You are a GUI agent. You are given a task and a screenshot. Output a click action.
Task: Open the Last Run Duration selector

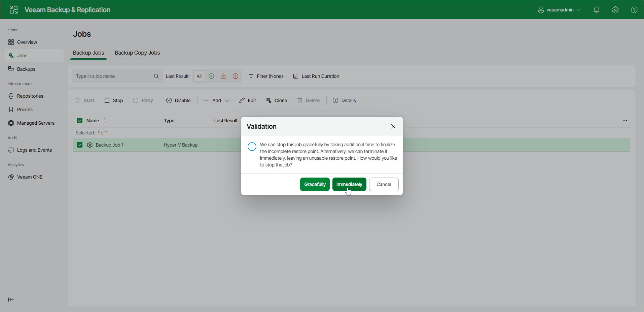tap(316, 76)
